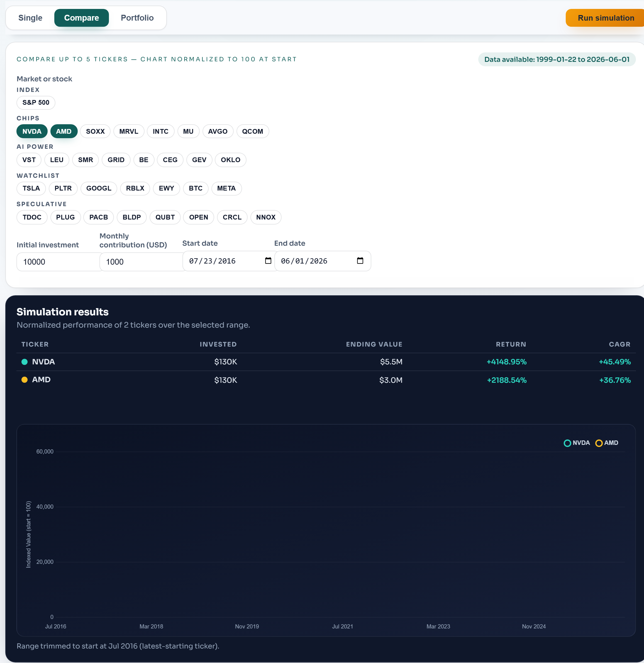Open calendar picker for Start date
Image resolution: width=644 pixels, height=663 pixels.
click(268, 261)
